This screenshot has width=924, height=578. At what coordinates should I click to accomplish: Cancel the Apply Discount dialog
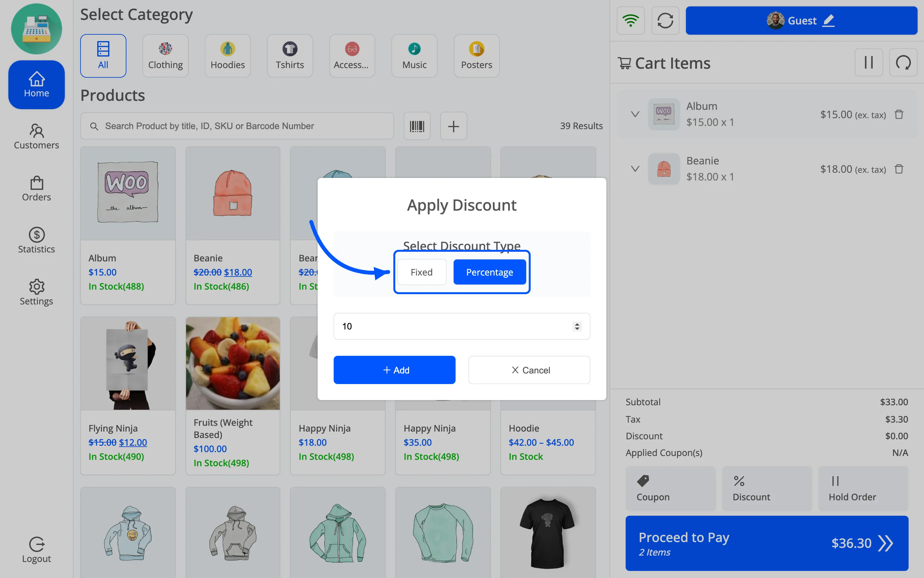529,370
